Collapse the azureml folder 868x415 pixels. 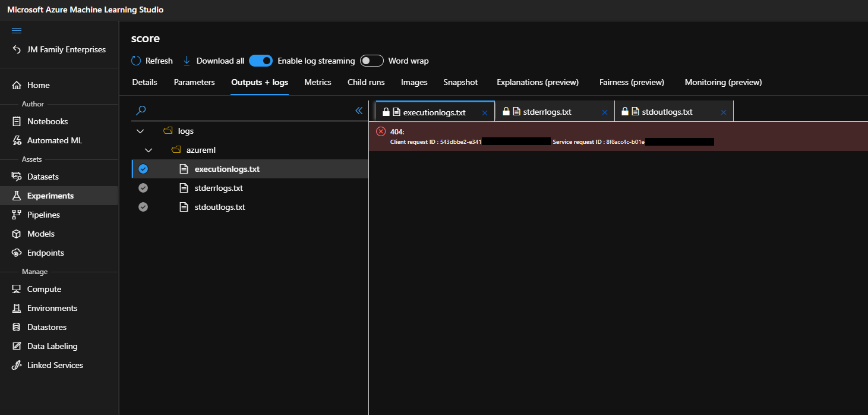click(x=149, y=149)
